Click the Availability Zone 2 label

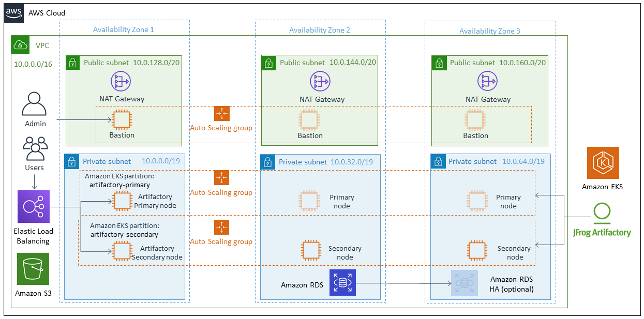(319, 30)
